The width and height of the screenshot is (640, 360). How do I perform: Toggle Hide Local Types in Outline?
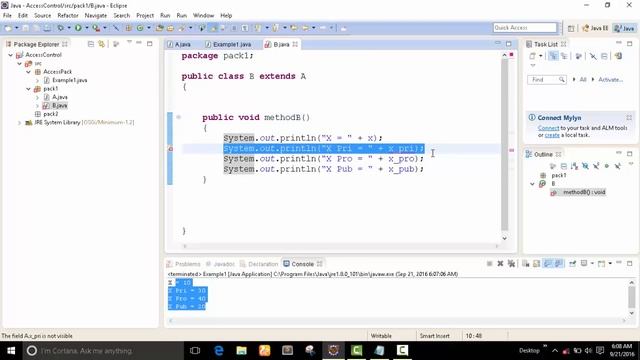tap(618, 166)
